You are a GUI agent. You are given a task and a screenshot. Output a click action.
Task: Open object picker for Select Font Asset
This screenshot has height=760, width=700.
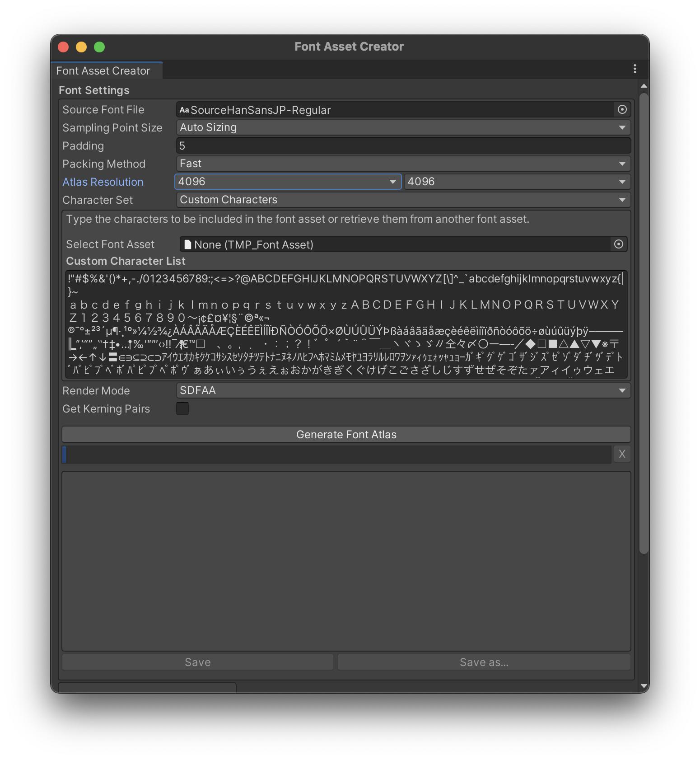coord(618,244)
